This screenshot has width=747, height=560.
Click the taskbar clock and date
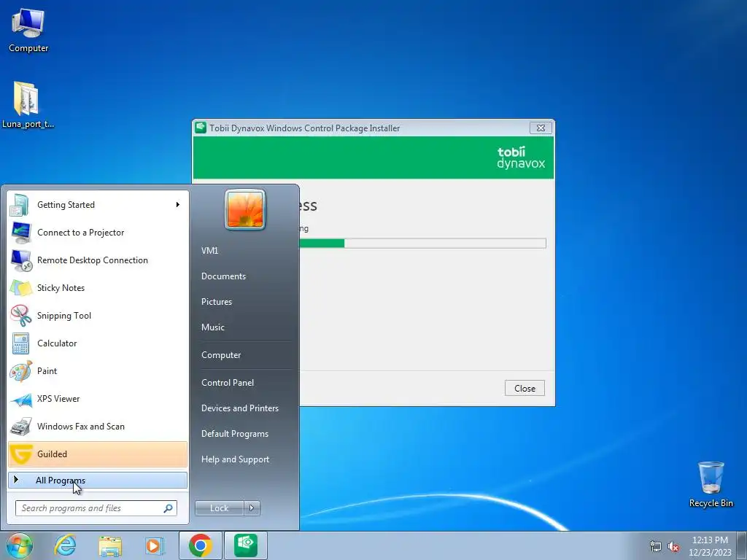tap(710, 546)
